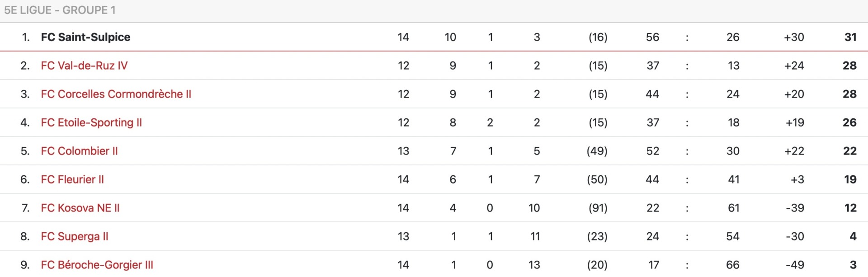Screen dimensions: 868x277
Task: Select the FC Saint-Sulpice team name
Action: click(x=85, y=37)
